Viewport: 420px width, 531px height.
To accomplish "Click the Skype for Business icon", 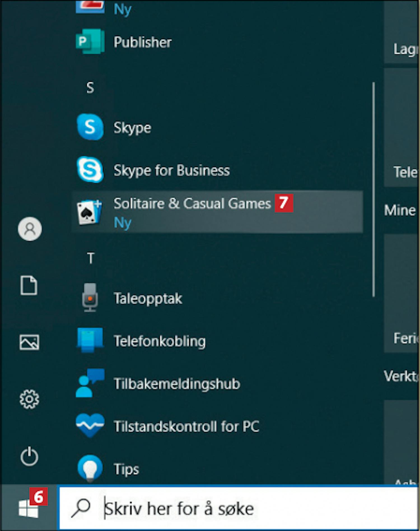I will pos(90,170).
